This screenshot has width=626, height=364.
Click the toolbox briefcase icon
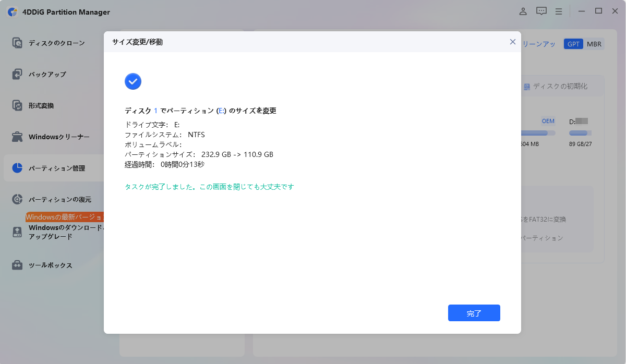pos(17,265)
